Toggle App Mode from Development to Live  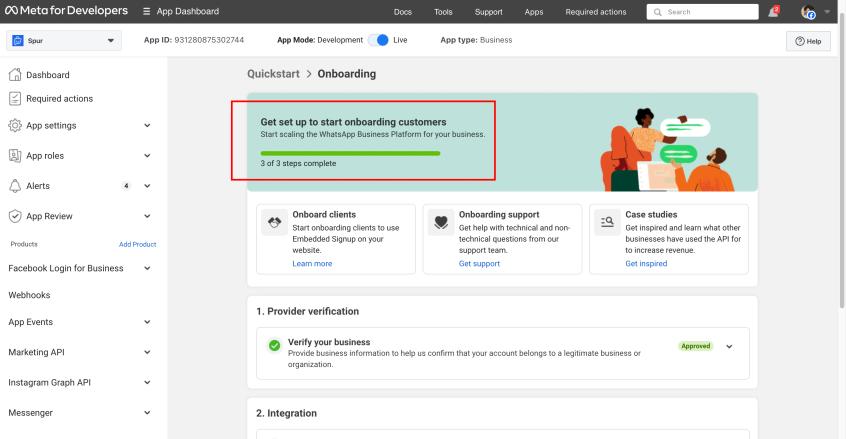coord(378,40)
